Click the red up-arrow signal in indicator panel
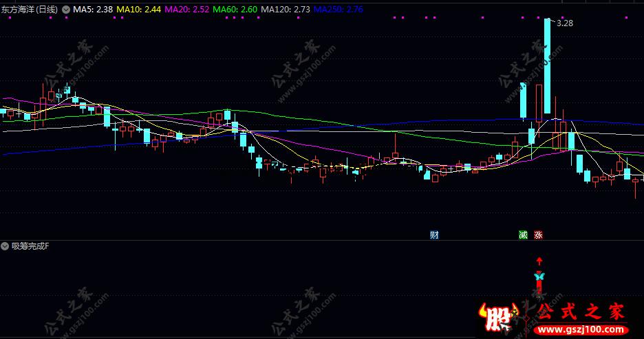The image size is (644, 339). [x=539, y=261]
